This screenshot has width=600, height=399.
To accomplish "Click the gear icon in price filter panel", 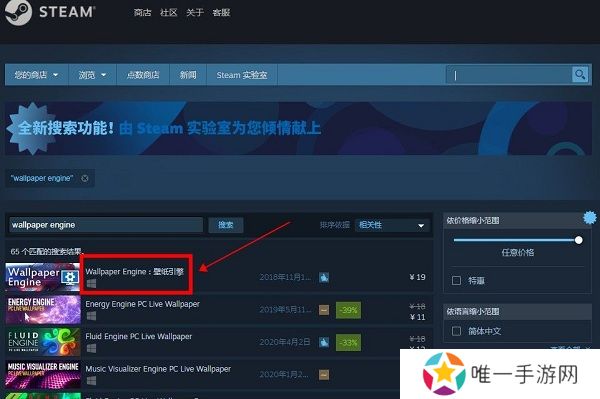I will pos(590,218).
